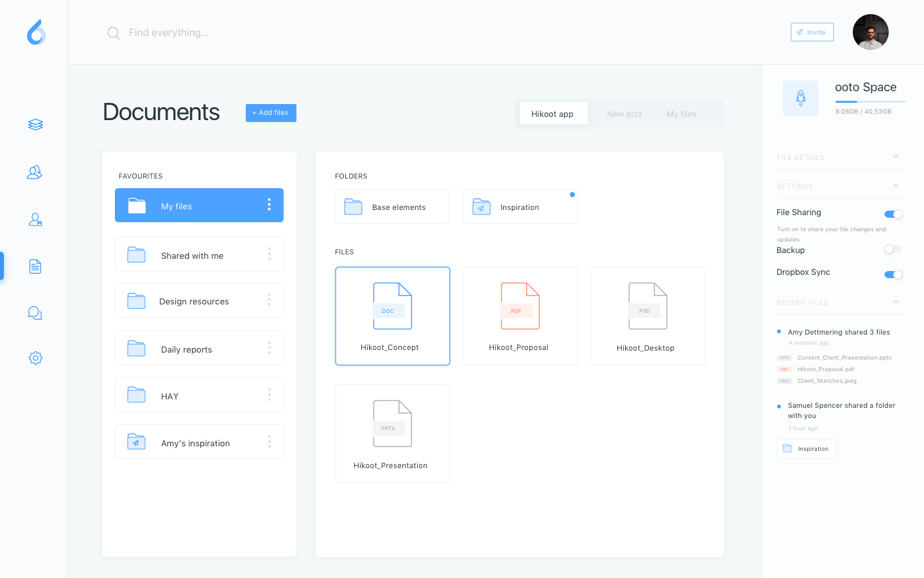Viewport: 924px width, 578px height.
Task: Click the Hikoot_Desktop PSD file icon
Action: point(647,306)
